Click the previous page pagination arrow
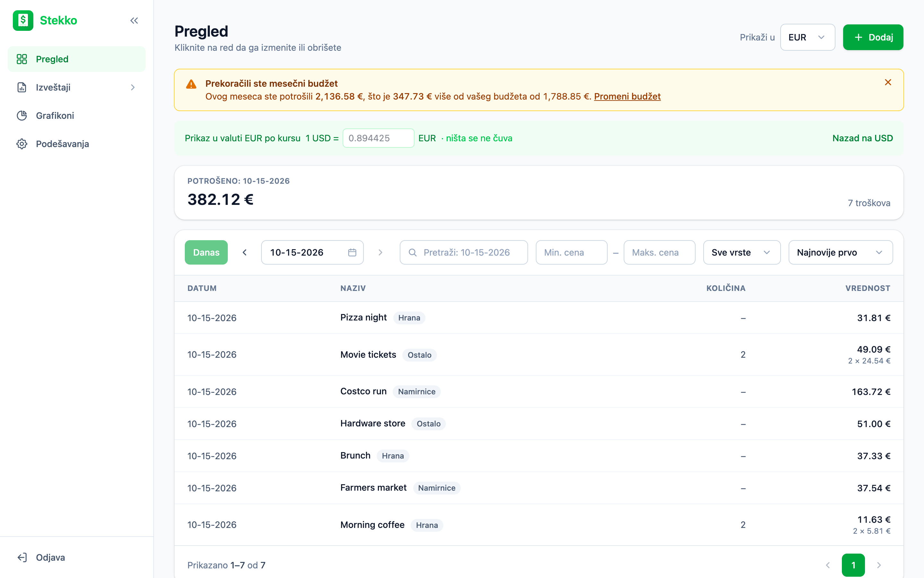The width and height of the screenshot is (924, 578). coord(828,565)
